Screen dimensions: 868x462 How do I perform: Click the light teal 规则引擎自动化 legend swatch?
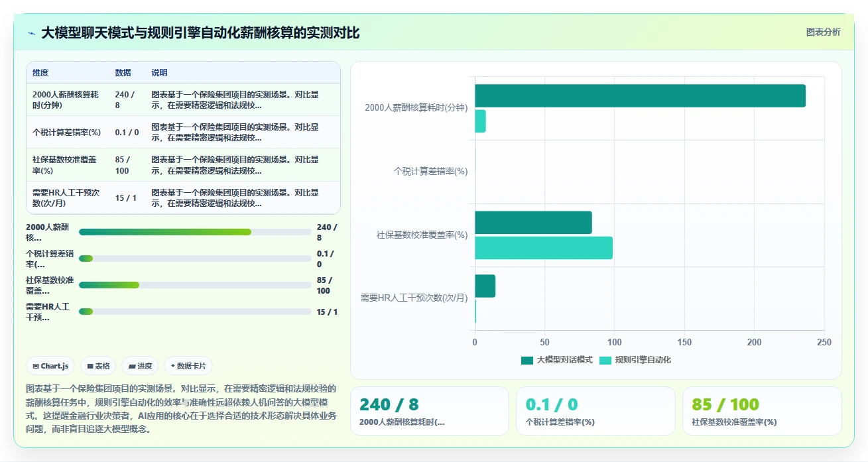click(x=605, y=360)
